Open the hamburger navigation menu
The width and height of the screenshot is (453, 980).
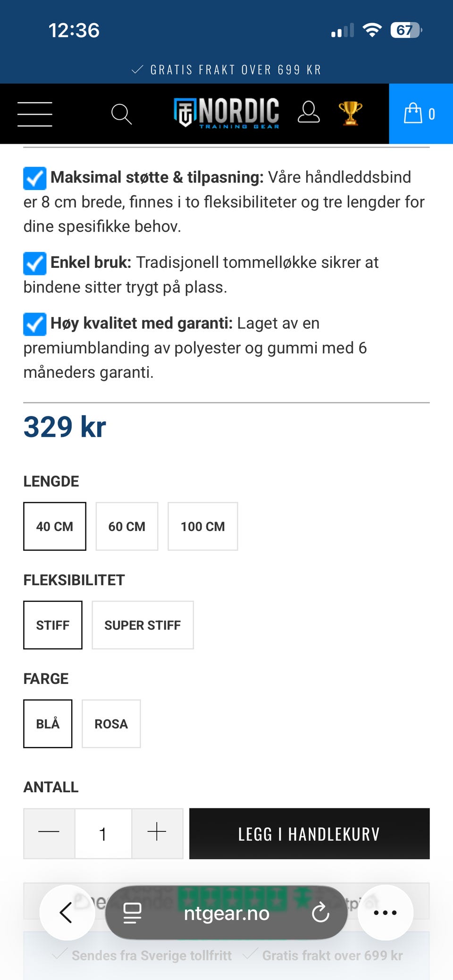click(35, 114)
